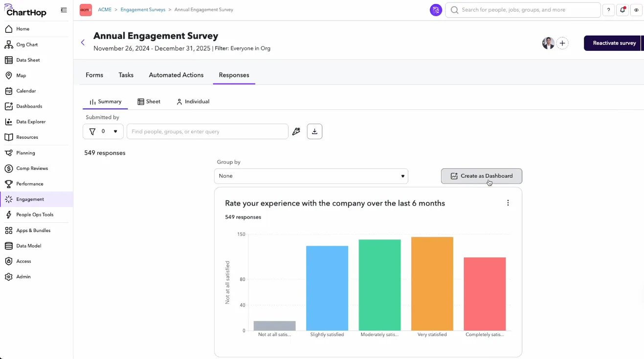Viewport: 644px width, 359px height.
Task: Launch the Data Explorer
Action: pyautogui.click(x=30, y=122)
